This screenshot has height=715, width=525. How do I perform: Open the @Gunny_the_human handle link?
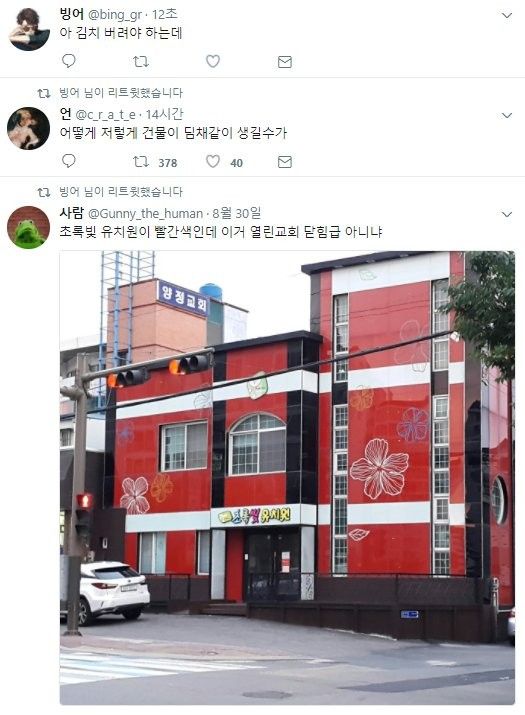[x=145, y=213]
